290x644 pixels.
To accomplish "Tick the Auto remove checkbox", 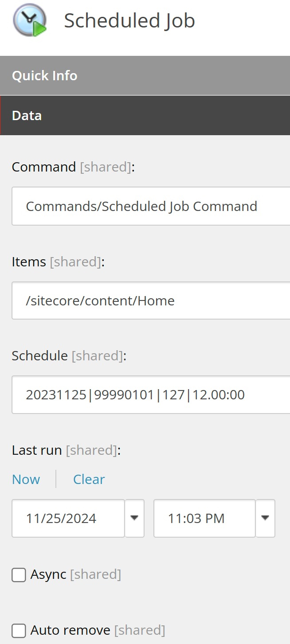I will tap(19, 630).
